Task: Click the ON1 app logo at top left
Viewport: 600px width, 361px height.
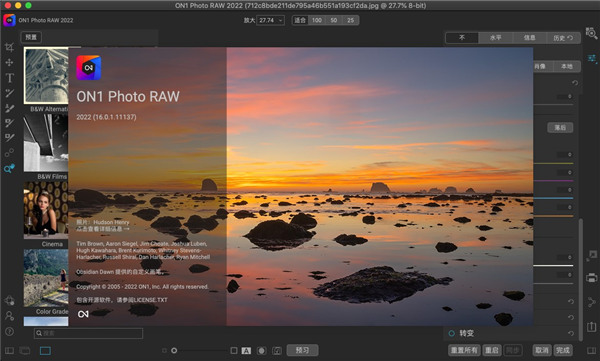Action: point(9,20)
